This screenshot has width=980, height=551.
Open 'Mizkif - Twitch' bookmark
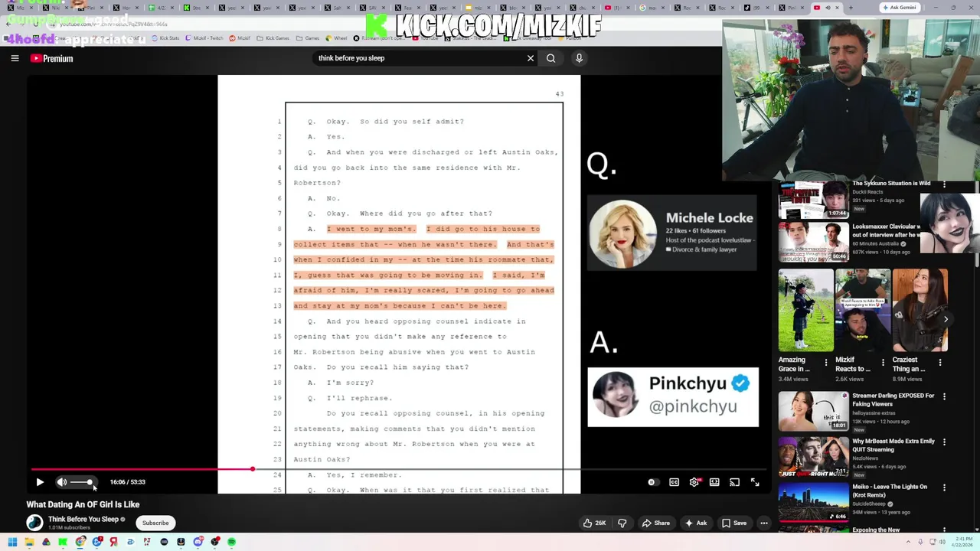point(206,37)
